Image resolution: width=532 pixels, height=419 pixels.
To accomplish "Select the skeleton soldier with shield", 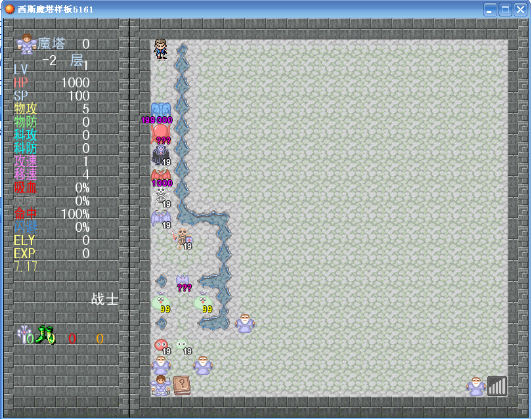I will coord(182,239).
